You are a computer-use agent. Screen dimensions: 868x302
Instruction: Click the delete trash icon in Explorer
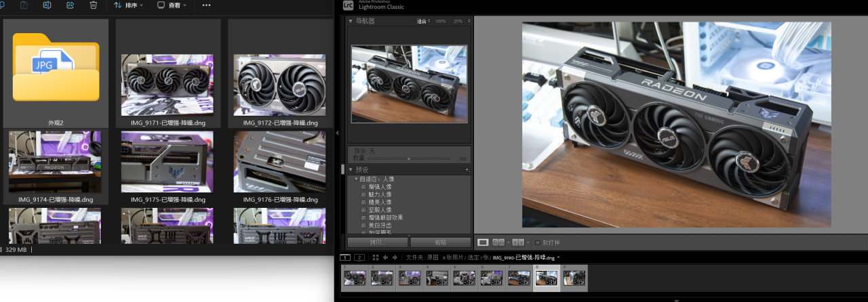[x=94, y=5]
